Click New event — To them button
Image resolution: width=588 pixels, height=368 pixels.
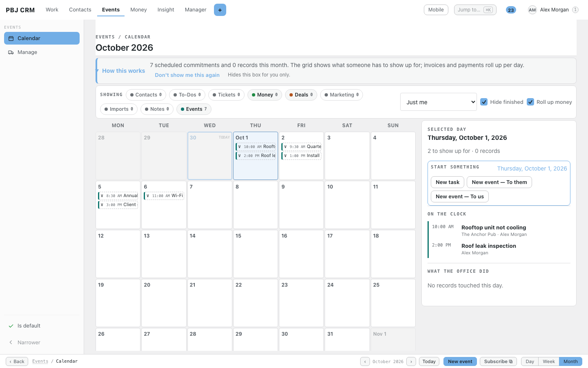pos(499,182)
